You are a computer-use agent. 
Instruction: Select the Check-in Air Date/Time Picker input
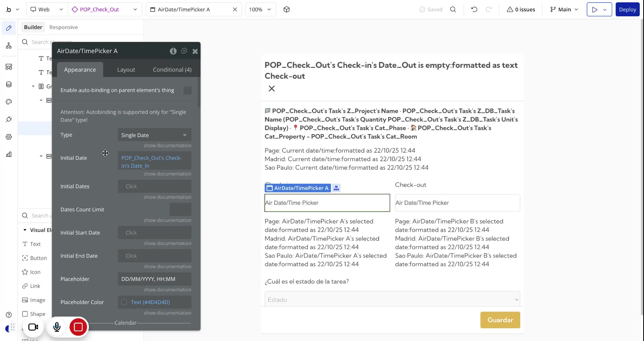pyautogui.click(x=327, y=203)
